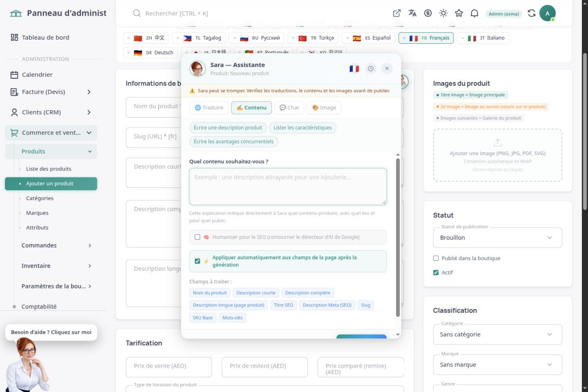Click the Sara helper avatar at bottom left

click(x=28, y=365)
